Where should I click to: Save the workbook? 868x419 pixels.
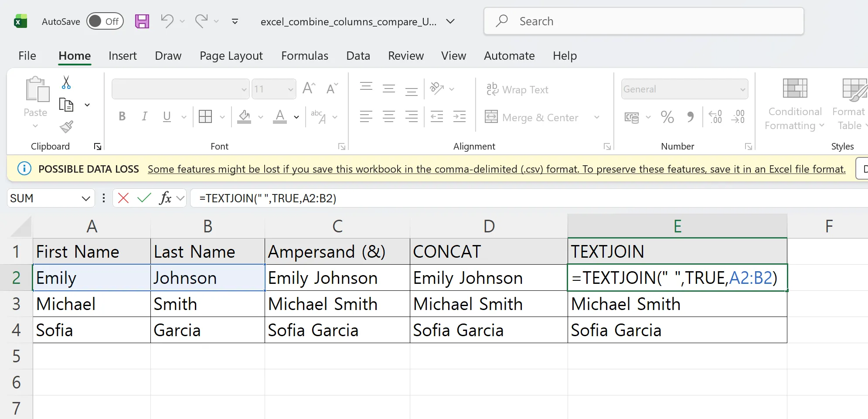(x=142, y=21)
